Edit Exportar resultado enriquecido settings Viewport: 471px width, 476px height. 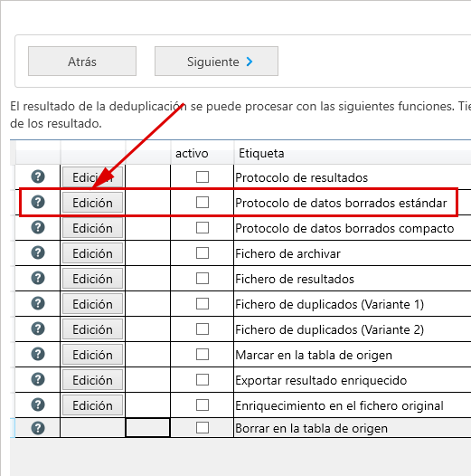[93, 380]
